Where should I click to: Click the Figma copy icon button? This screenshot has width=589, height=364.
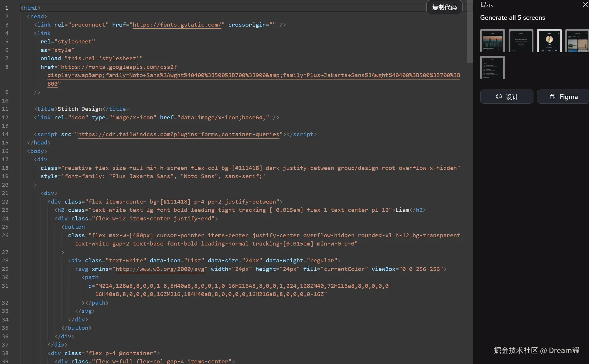[563, 97]
